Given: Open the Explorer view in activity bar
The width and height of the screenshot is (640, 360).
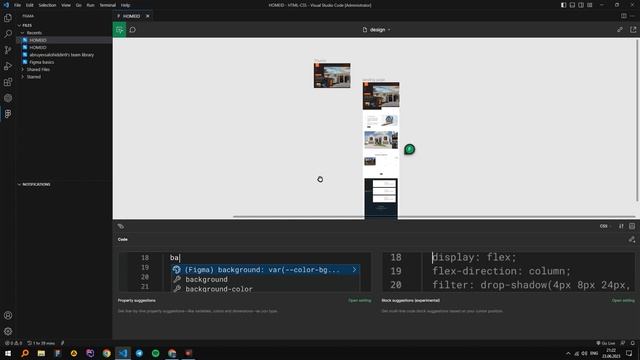Looking at the screenshot, I should 8,18.
